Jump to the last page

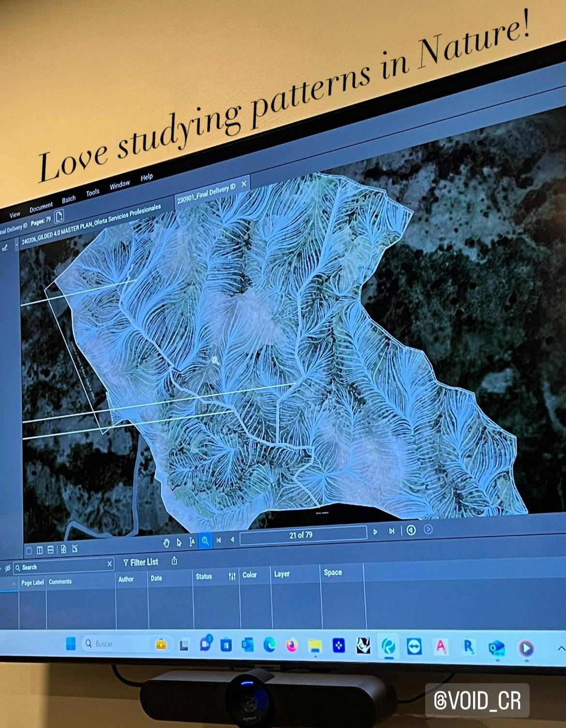tap(391, 531)
